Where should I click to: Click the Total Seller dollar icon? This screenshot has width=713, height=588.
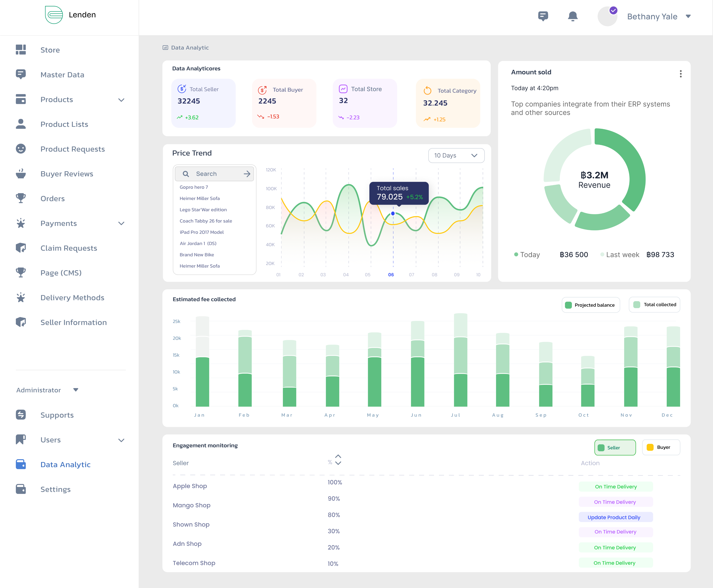[x=182, y=89]
